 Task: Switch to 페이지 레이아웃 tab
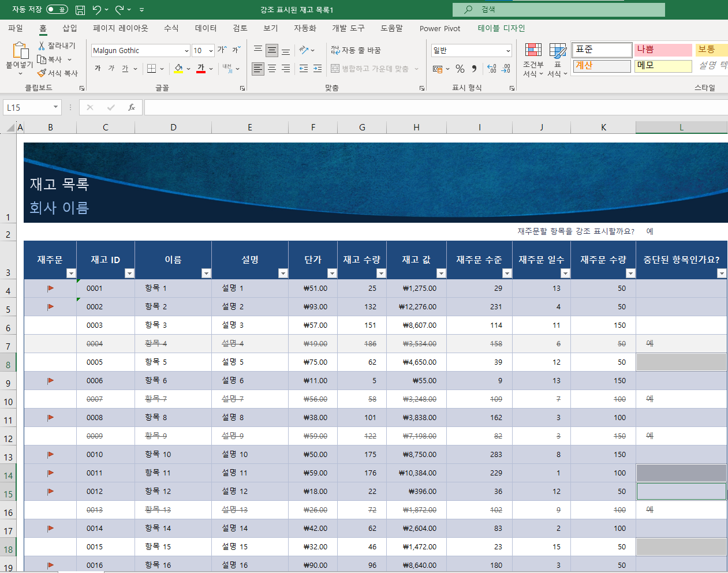(121, 28)
